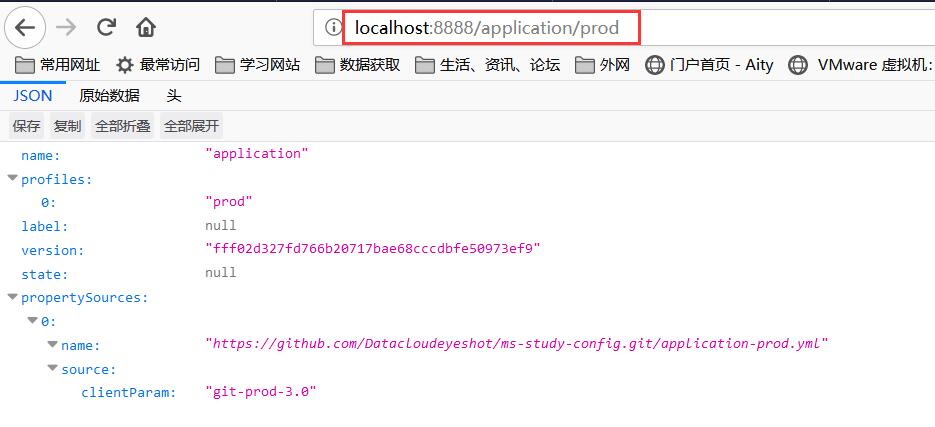The width and height of the screenshot is (935, 427).
Task: Select the github application-prod.yml URL value
Action: coord(517,344)
